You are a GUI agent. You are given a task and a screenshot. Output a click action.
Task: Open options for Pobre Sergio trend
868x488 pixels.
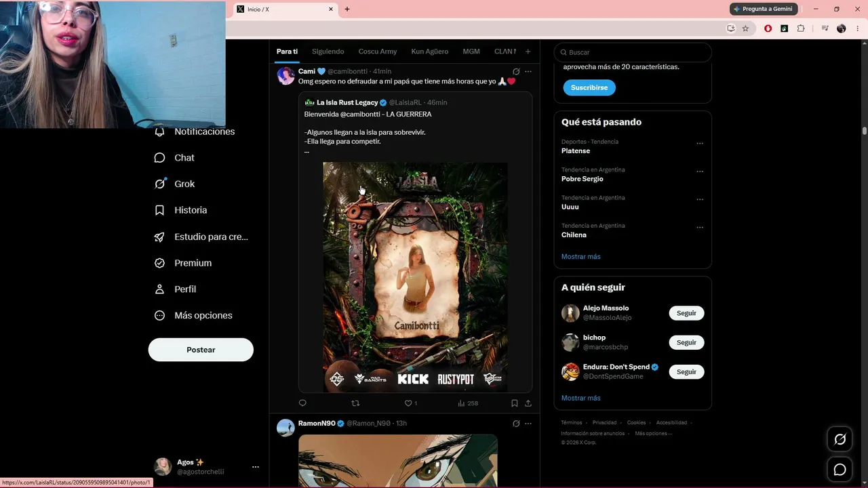pyautogui.click(x=700, y=171)
